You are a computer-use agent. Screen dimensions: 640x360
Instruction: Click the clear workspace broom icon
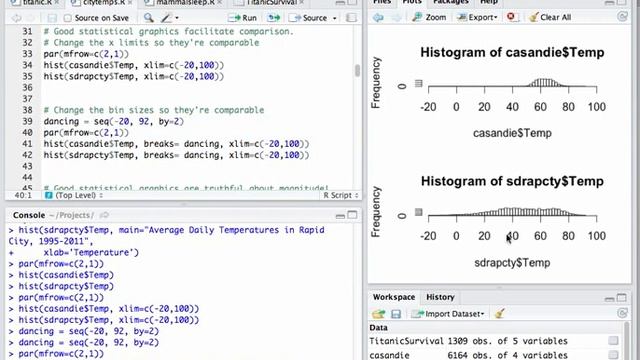500,313
